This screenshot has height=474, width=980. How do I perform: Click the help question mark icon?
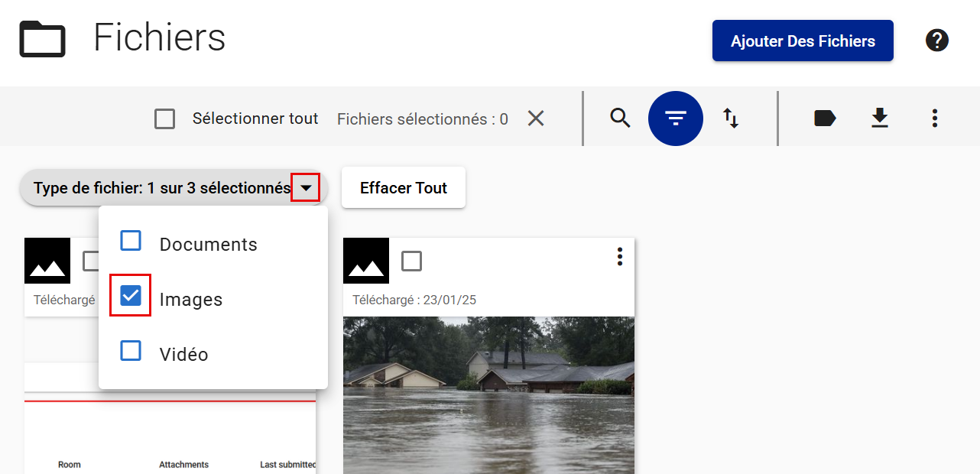point(936,41)
